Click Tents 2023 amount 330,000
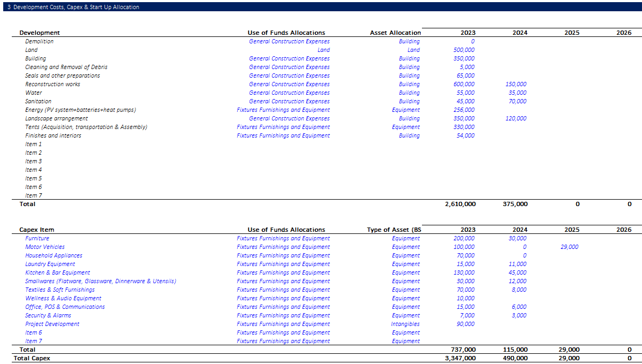The width and height of the screenshot is (642, 364). pyautogui.click(x=463, y=127)
